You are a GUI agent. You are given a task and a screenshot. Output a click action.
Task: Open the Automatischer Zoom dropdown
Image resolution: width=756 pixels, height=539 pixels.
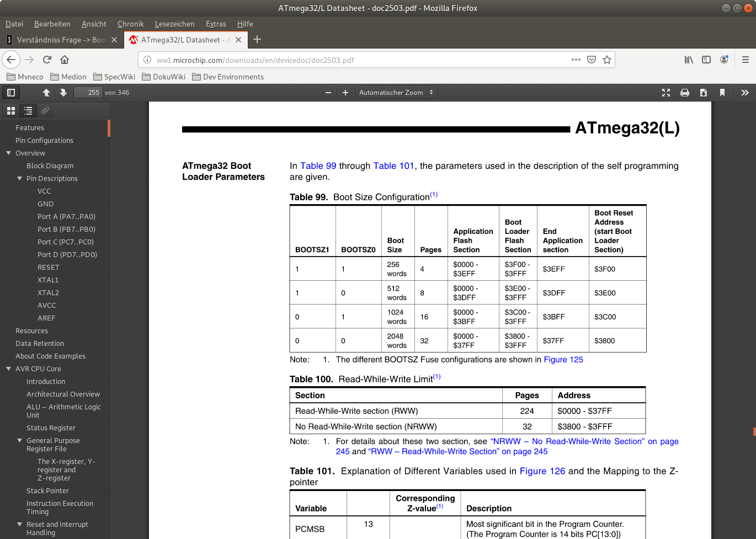tap(396, 93)
